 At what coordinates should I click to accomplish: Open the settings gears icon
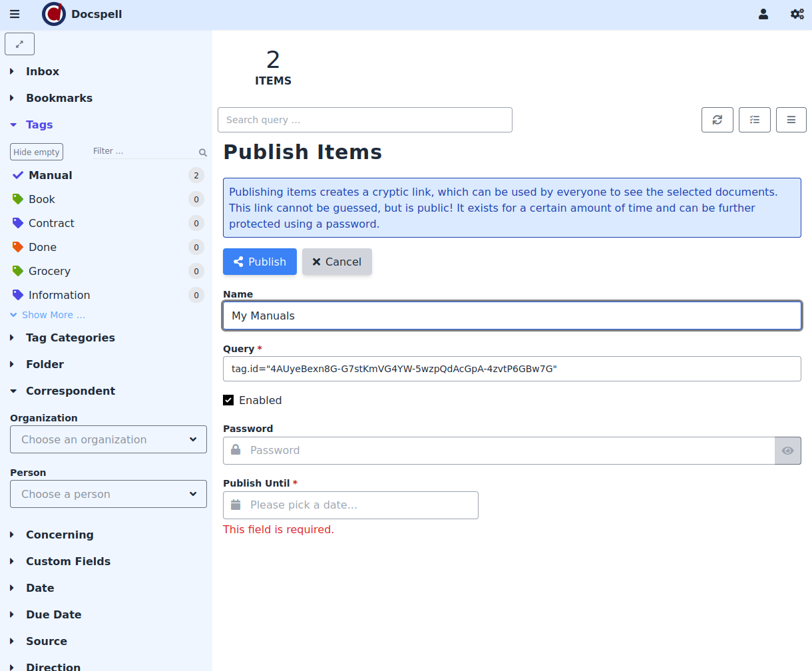tap(797, 14)
